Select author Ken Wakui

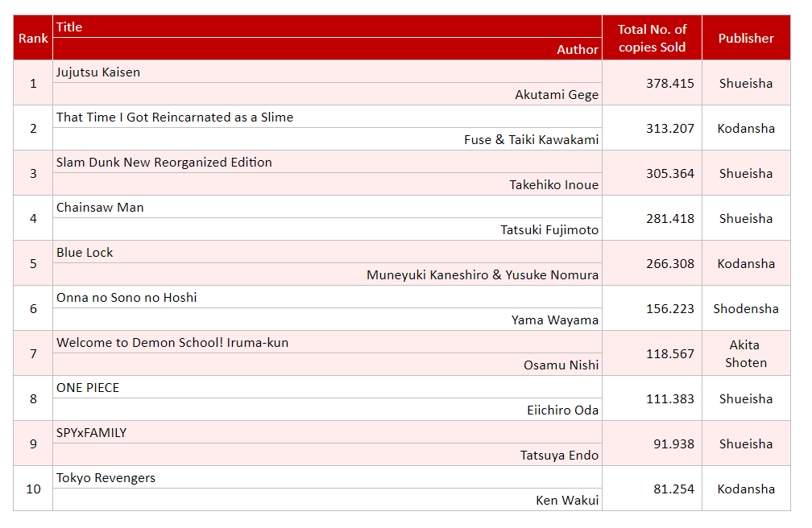(x=567, y=500)
